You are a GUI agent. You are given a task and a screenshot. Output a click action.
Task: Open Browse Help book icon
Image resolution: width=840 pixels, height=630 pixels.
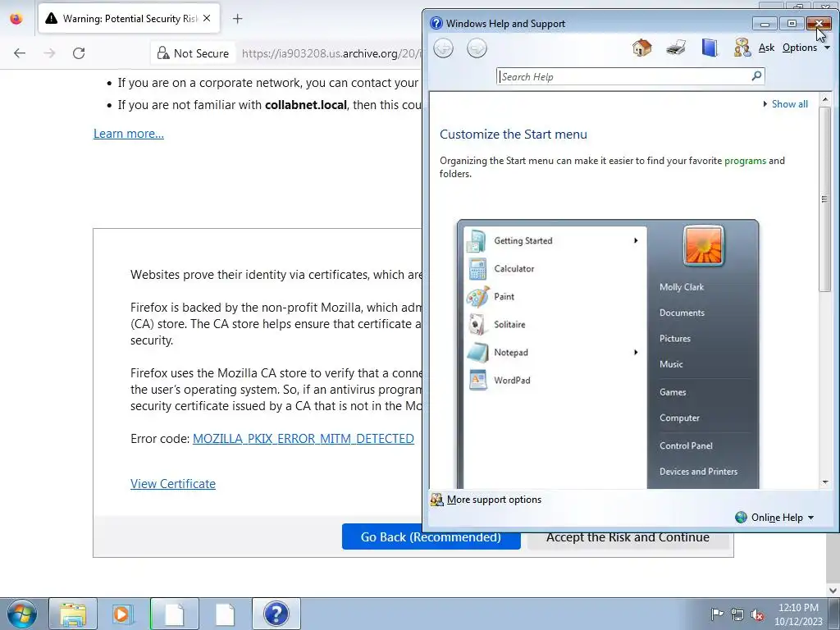[710, 48]
